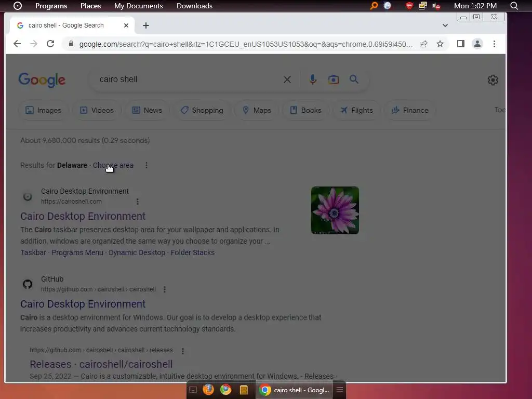Viewport: 532px width, 399px height.
Task: Filter results by Books
Action: 305,110
